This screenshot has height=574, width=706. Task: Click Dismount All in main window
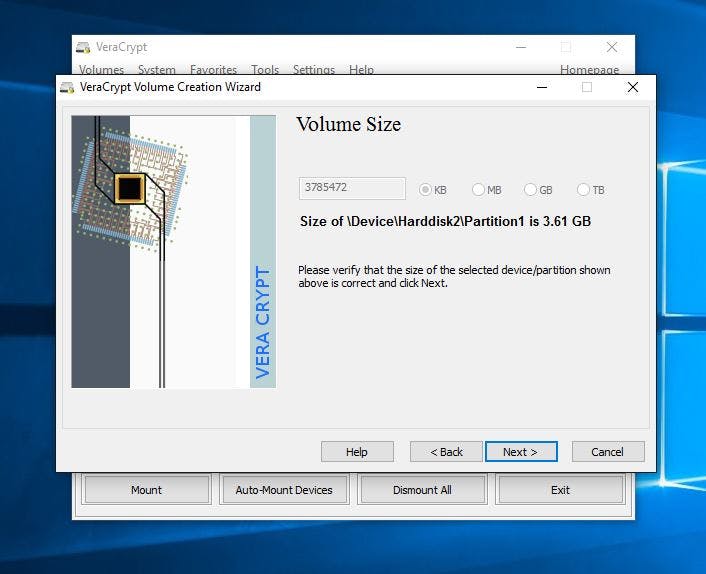pos(422,490)
